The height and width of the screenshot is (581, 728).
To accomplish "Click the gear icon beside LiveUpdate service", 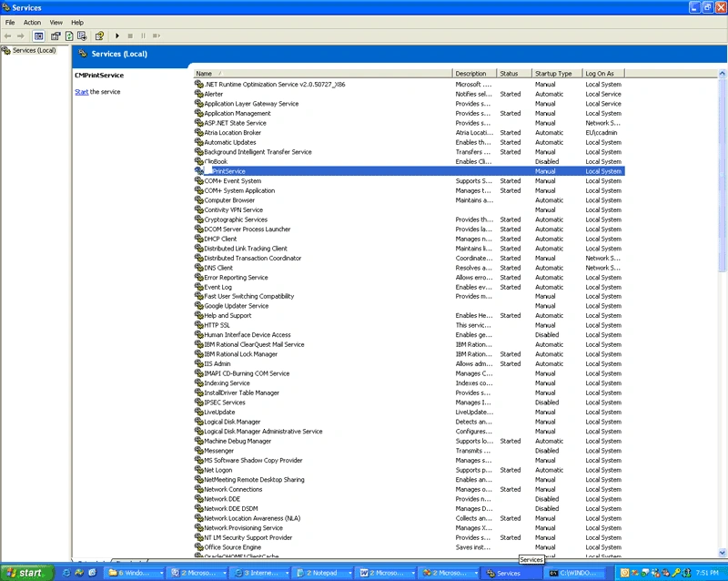I will tap(198, 413).
